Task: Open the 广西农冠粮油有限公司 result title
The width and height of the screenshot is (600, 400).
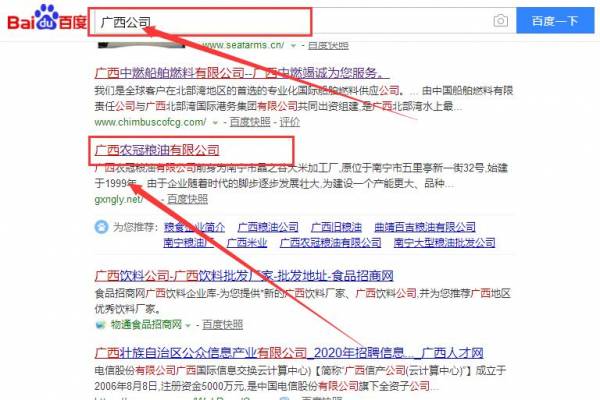Action: (156, 150)
